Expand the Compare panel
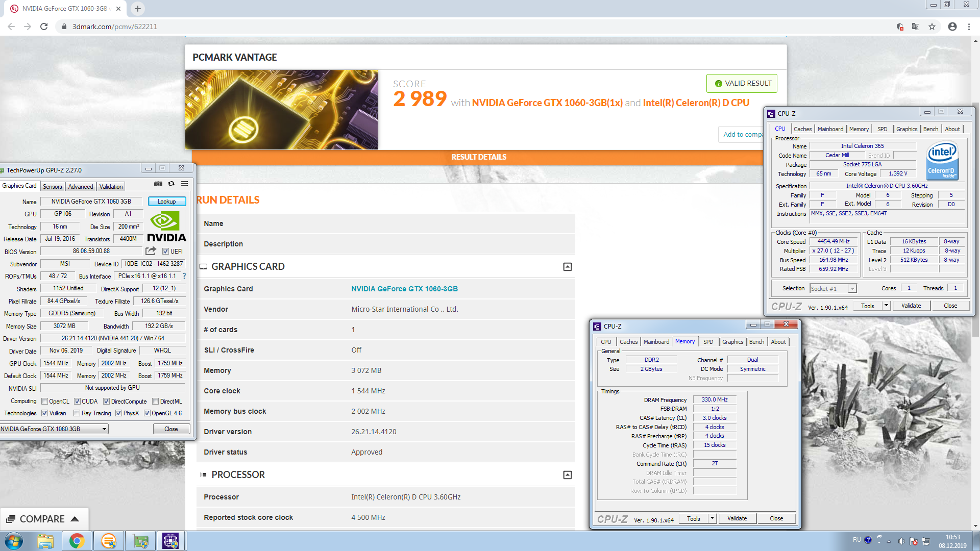The height and width of the screenshot is (551, 980). (44, 519)
